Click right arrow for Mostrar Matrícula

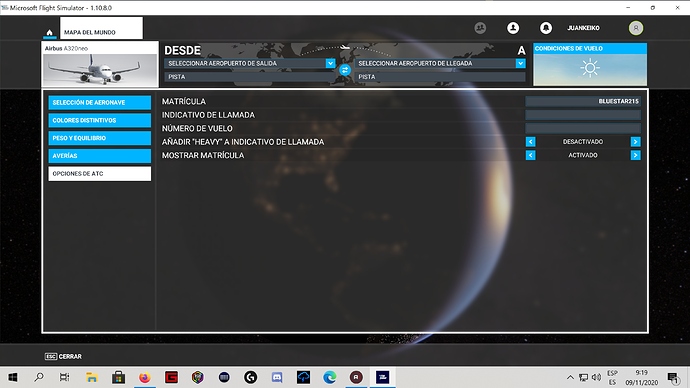point(635,155)
